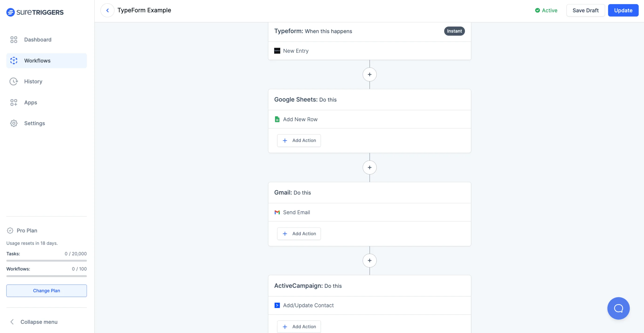Click the SureTriggers logo
This screenshot has width=644, height=333.
click(35, 12)
